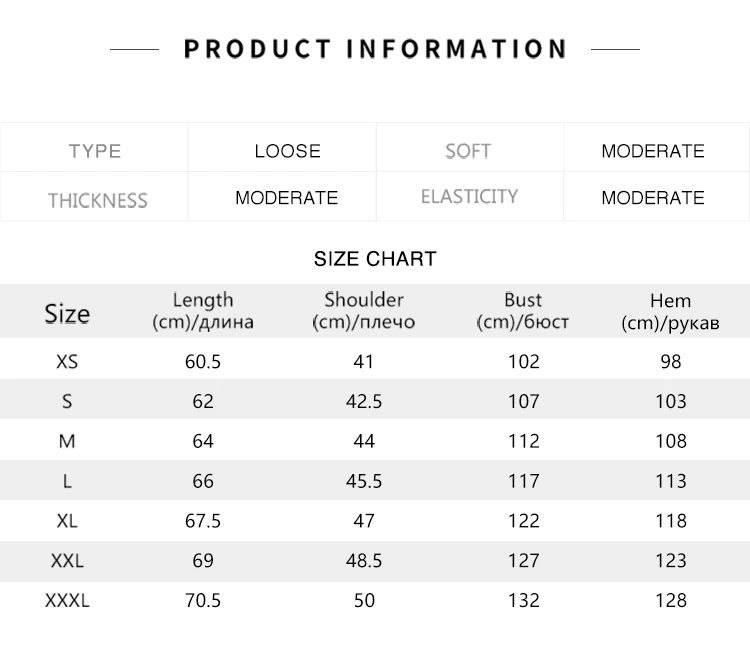
Task: Click the SOFT label cell
Action: [x=470, y=147]
